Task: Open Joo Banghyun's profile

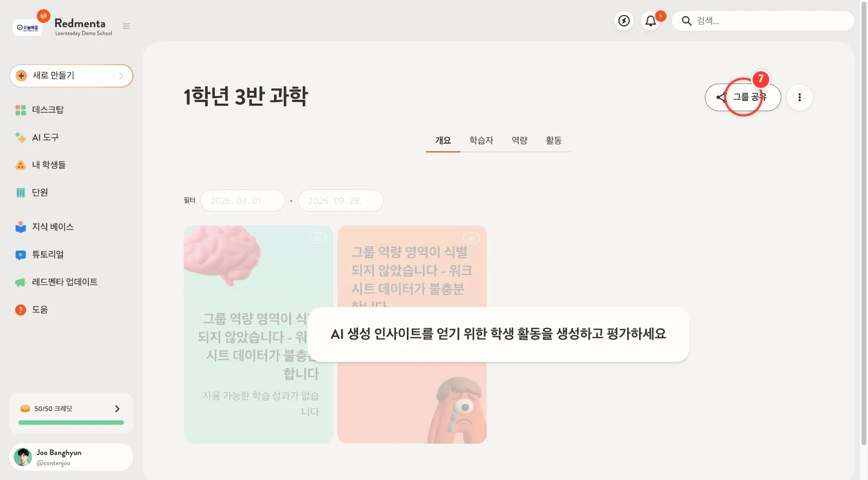Action: point(71,457)
